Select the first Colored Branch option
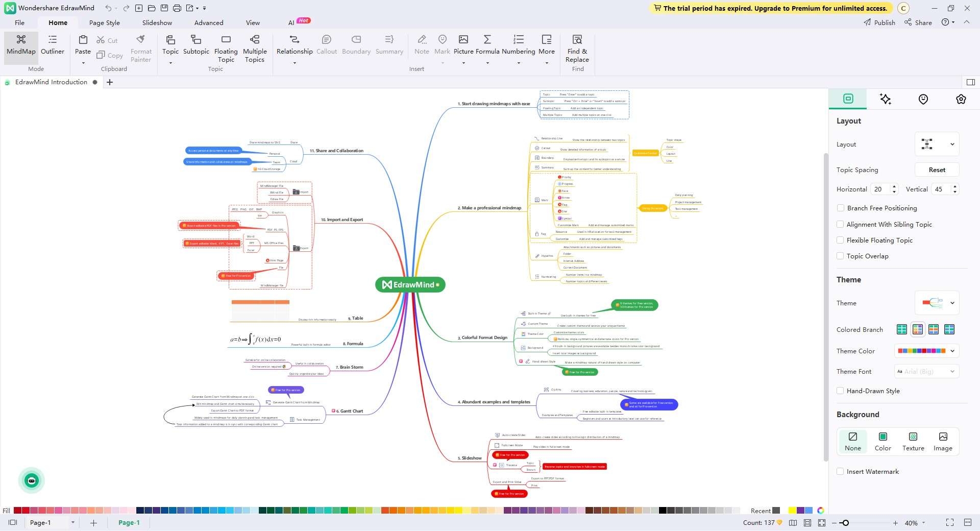 coord(902,329)
